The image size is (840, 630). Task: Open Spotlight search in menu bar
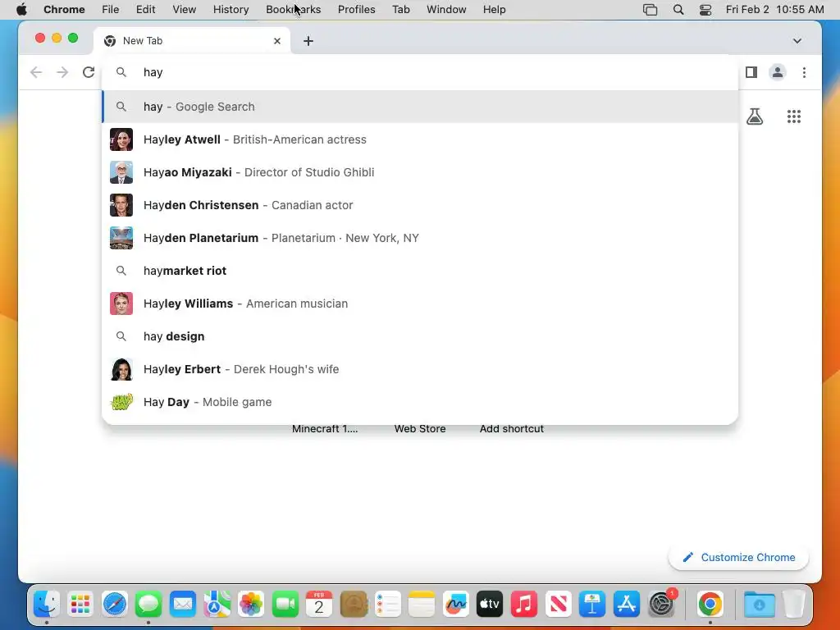click(678, 10)
